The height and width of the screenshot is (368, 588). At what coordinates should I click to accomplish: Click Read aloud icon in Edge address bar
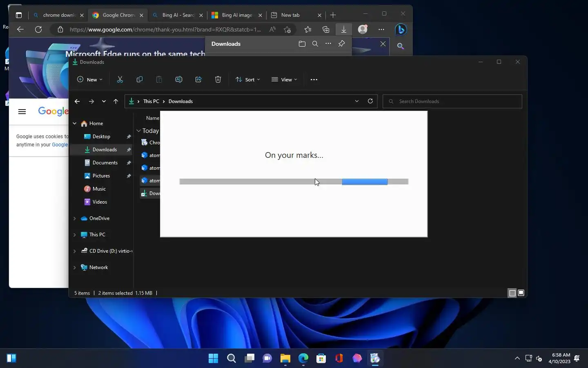point(272,29)
